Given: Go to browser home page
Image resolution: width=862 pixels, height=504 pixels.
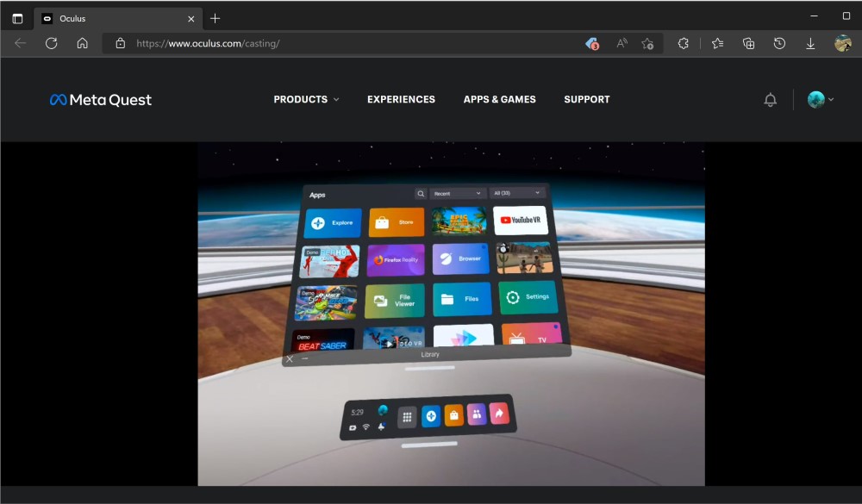Looking at the screenshot, I should tap(82, 43).
